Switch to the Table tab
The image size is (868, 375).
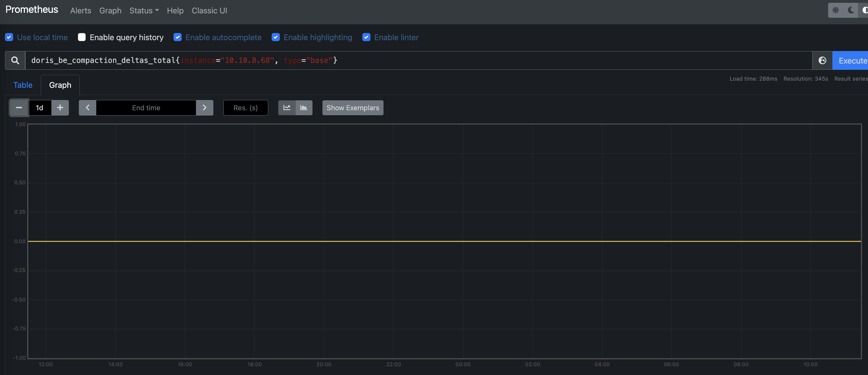tap(23, 85)
